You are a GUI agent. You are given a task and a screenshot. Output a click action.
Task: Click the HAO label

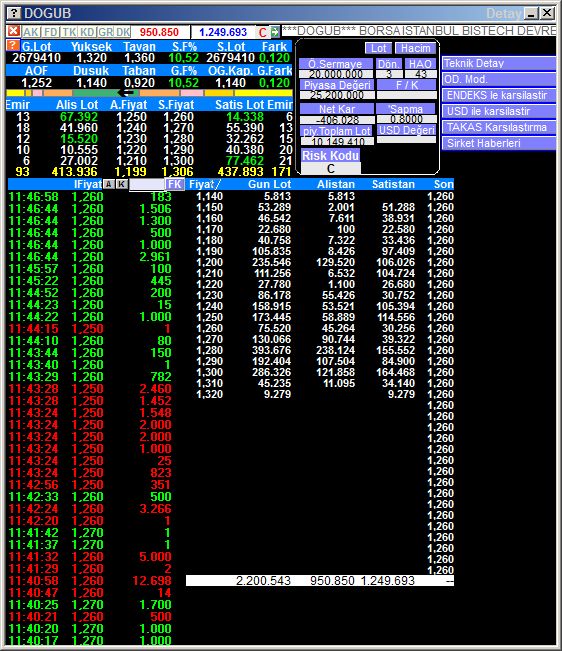click(x=420, y=64)
